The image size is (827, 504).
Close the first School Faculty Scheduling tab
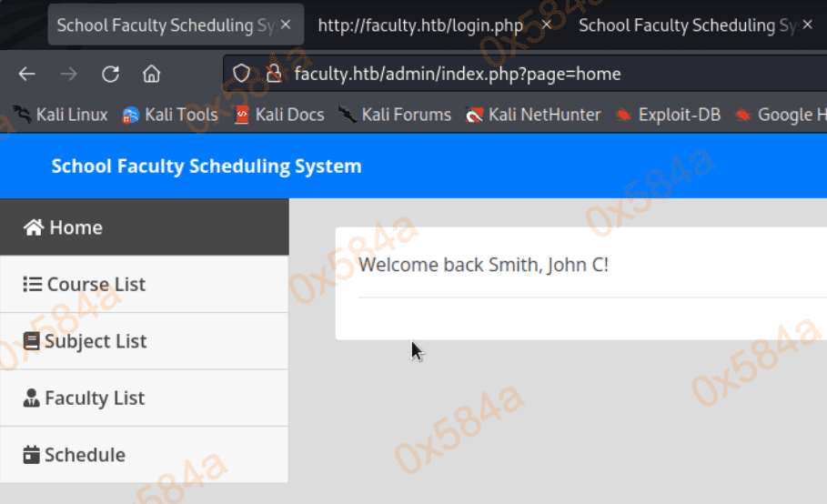click(x=286, y=25)
